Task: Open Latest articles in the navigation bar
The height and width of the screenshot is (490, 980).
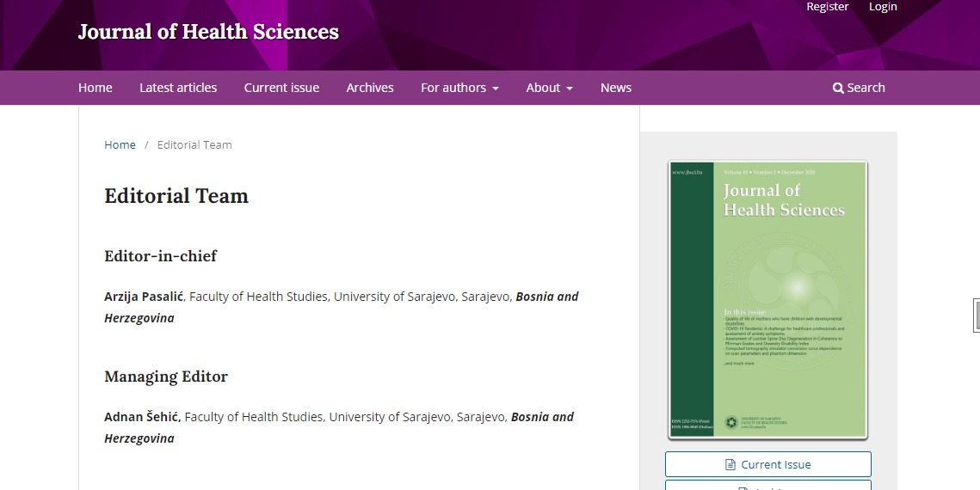Action: point(178,88)
